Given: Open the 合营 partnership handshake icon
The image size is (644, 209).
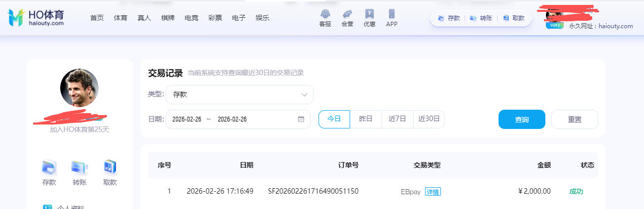Looking at the screenshot, I should pos(347,14).
